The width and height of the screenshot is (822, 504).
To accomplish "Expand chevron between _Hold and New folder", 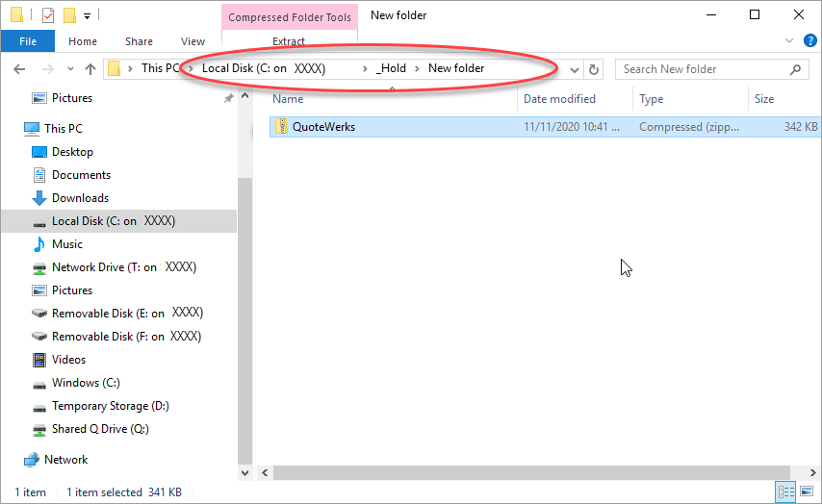I will (x=418, y=68).
